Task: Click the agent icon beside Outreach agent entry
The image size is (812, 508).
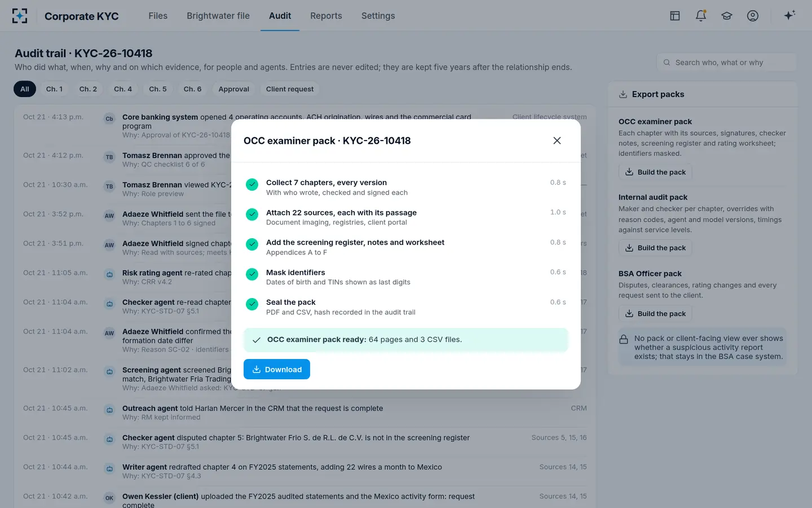Action: point(109,410)
